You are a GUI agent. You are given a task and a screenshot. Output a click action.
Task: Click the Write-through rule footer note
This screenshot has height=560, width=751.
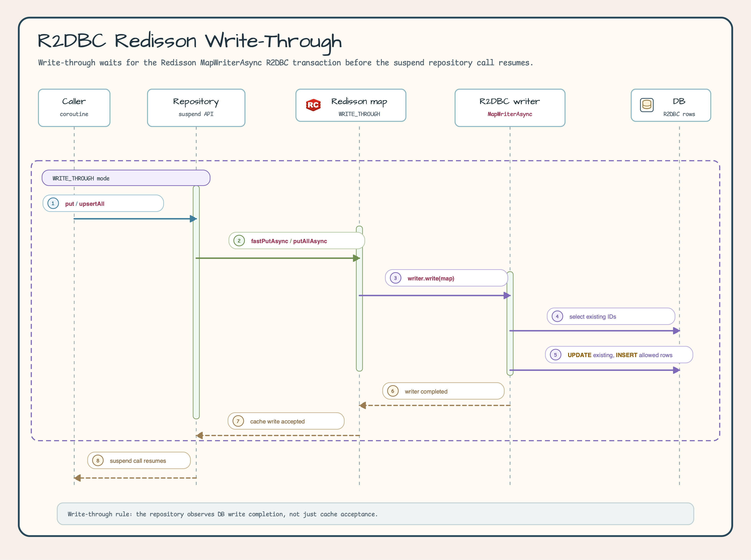[x=375, y=514]
